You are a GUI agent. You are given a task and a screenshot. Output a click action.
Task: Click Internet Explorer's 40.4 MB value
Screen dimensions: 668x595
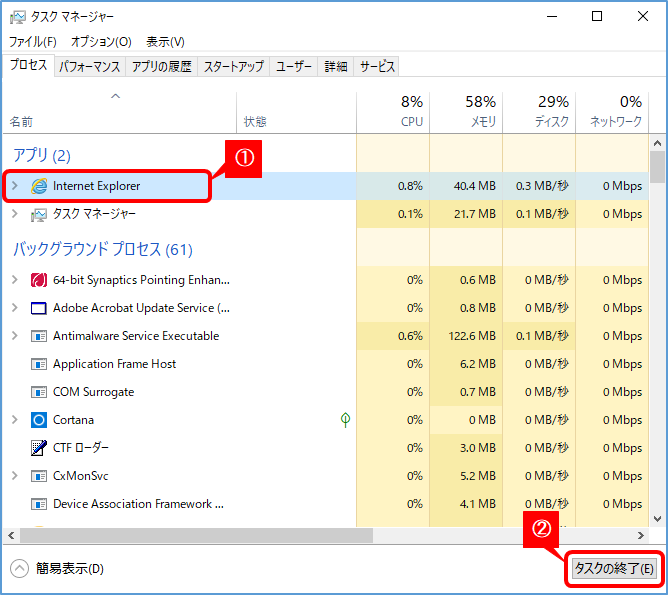(x=474, y=186)
